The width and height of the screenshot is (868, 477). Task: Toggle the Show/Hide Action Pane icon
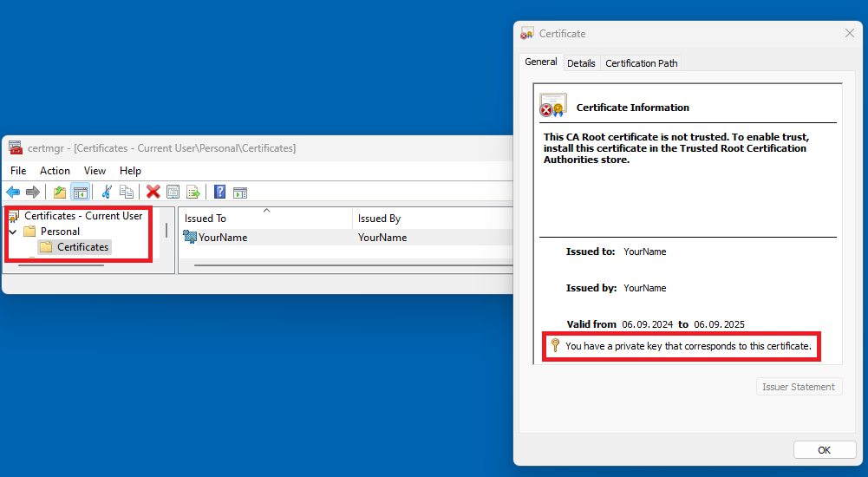tap(240, 192)
